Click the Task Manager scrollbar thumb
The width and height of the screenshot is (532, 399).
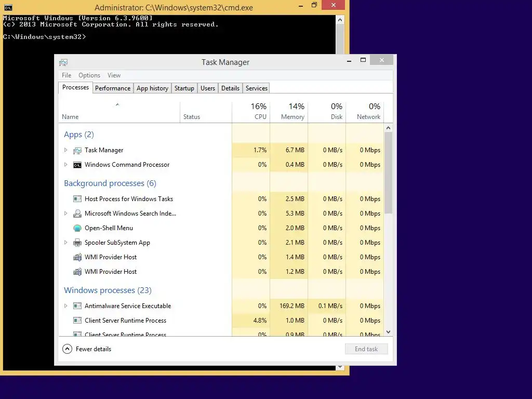(389, 172)
